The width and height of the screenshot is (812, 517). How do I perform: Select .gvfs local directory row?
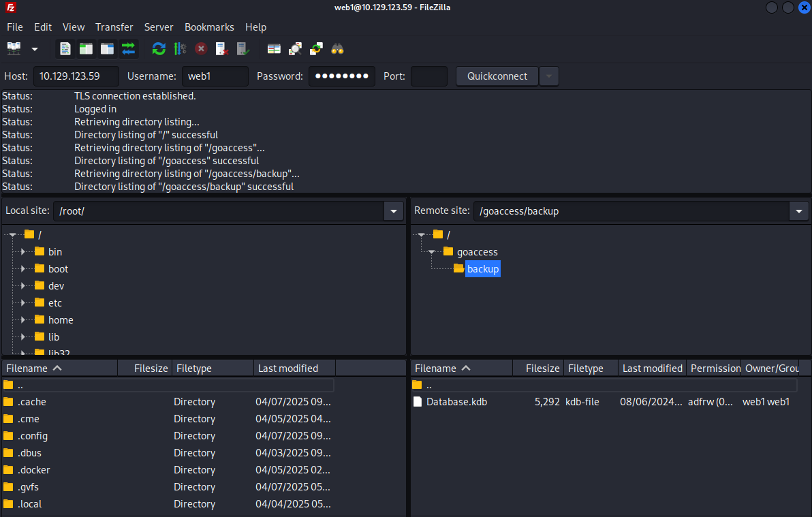[168, 488]
